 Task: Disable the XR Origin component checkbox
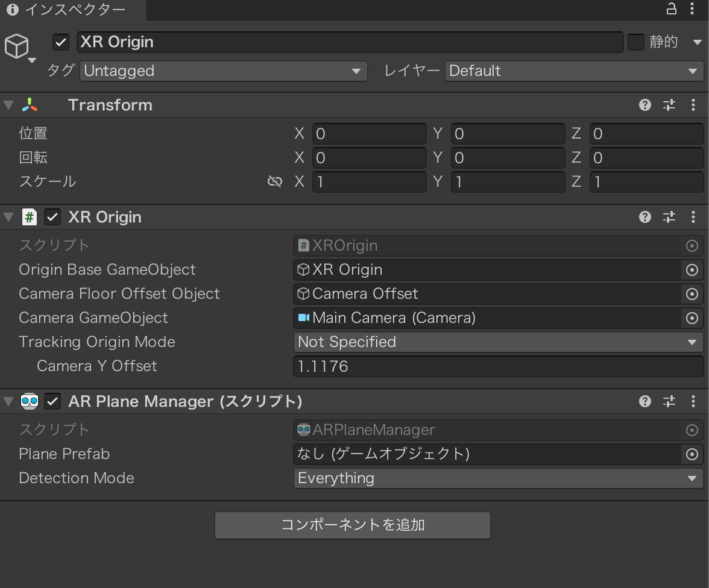coord(52,217)
